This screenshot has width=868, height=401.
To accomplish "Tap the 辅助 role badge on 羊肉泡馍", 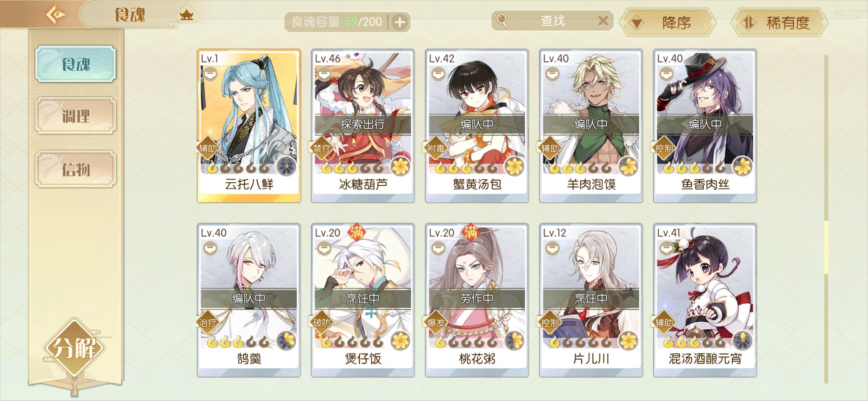I will coord(550,149).
